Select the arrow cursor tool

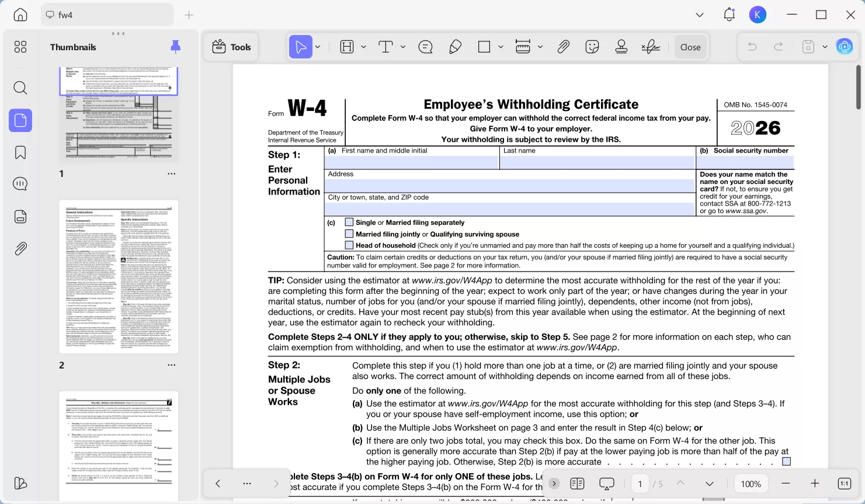301,47
